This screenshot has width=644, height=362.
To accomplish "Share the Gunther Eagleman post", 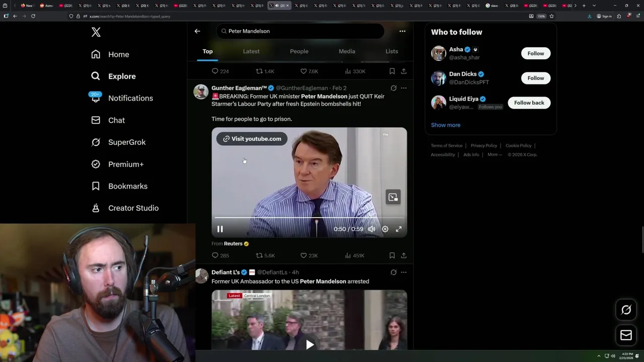I will tap(404, 255).
